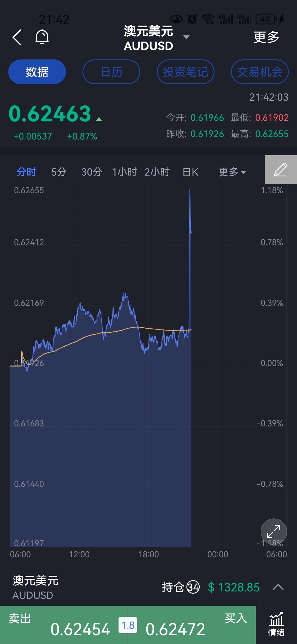The width and height of the screenshot is (297, 644).
Task: Open 投资笔记 notes pill
Action: [x=186, y=72]
